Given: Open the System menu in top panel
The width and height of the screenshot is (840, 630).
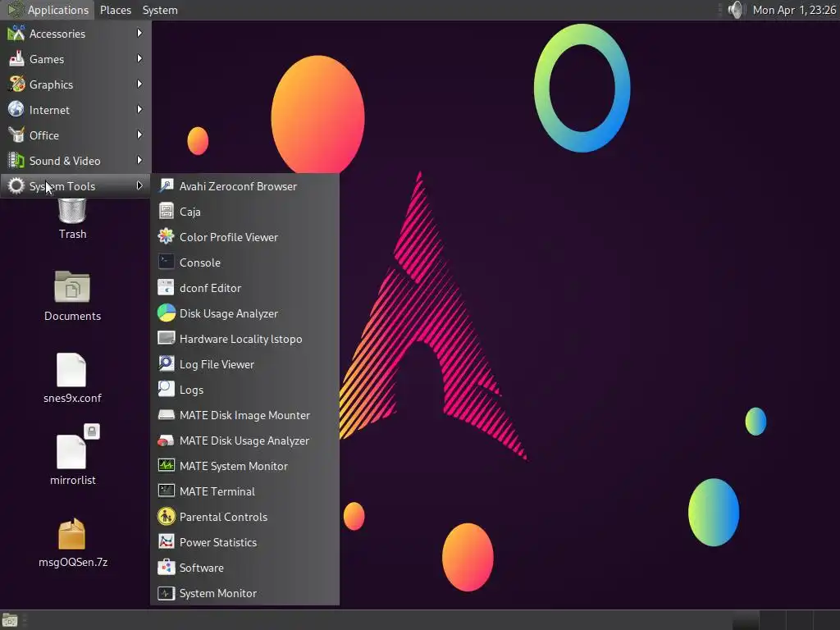Looking at the screenshot, I should (x=160, y=10).
